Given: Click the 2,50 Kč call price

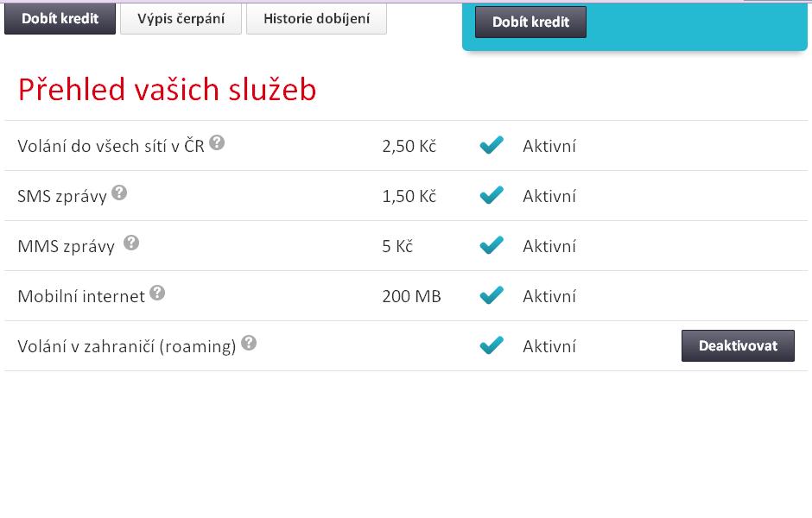Looking at the screenshot, I should point(409,146).
